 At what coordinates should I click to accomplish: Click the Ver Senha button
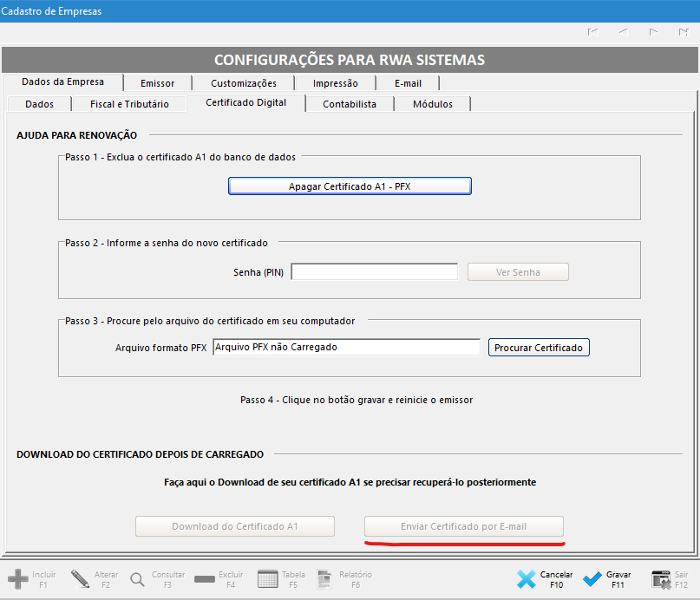pyautogui.click(x=518, y=272)
